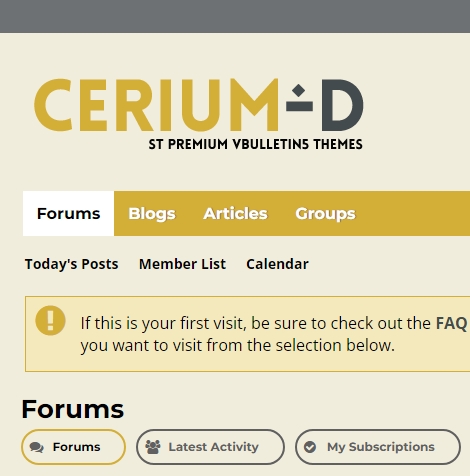Viewport: 470px width, 476px height.
Task: Open the Member List page
Action: pyautogui.click(x=182, y=264)
